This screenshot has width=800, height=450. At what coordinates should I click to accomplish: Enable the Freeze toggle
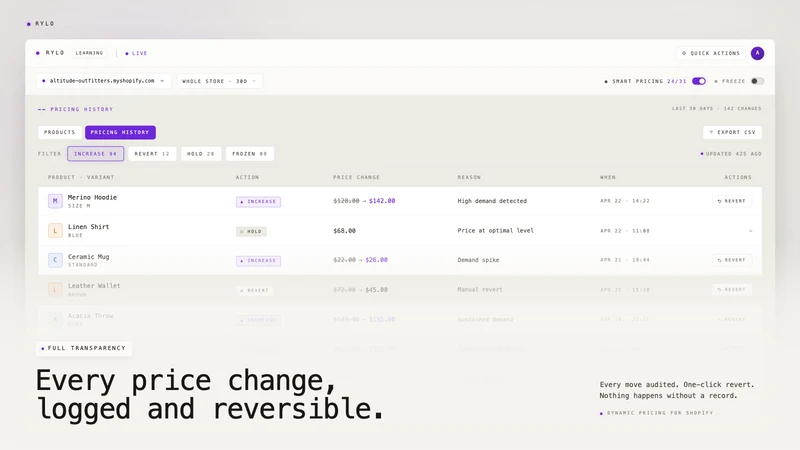(757, 81)
